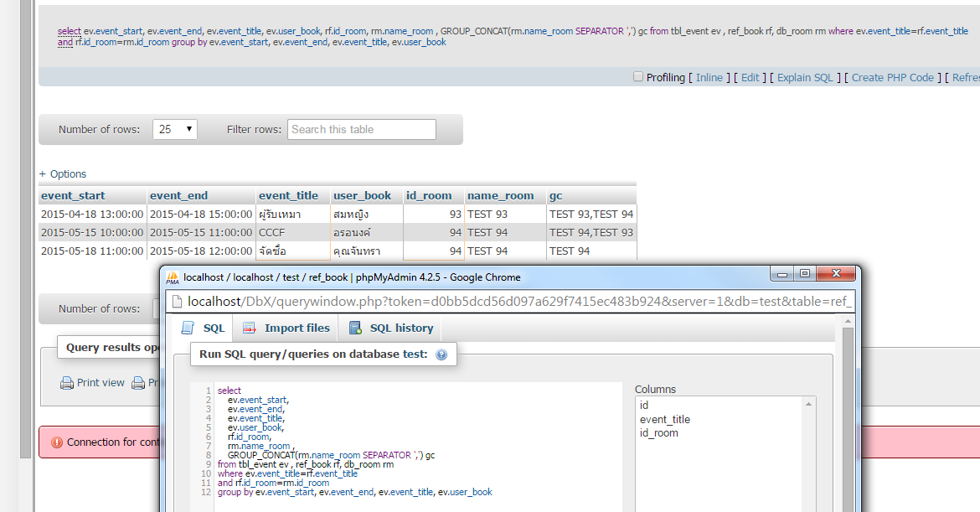Click the page icon in address bar

click(x=177, y=302)
